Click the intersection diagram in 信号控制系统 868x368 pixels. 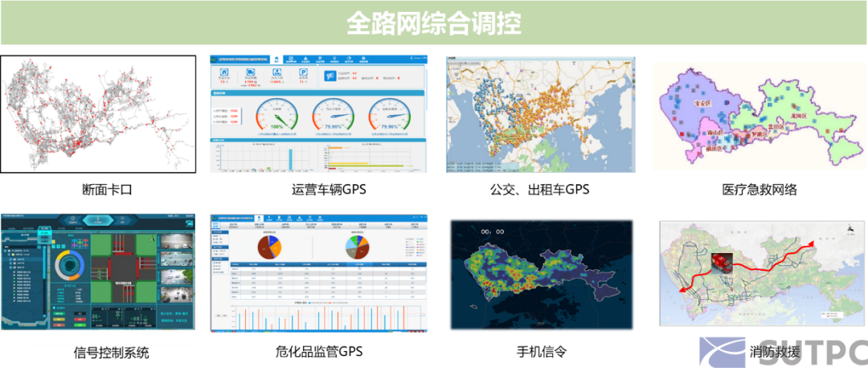click(x=124, y=268)
